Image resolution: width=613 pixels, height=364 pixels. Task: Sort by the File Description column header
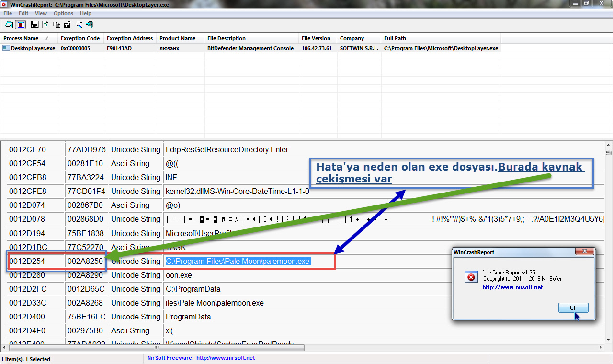251,38
